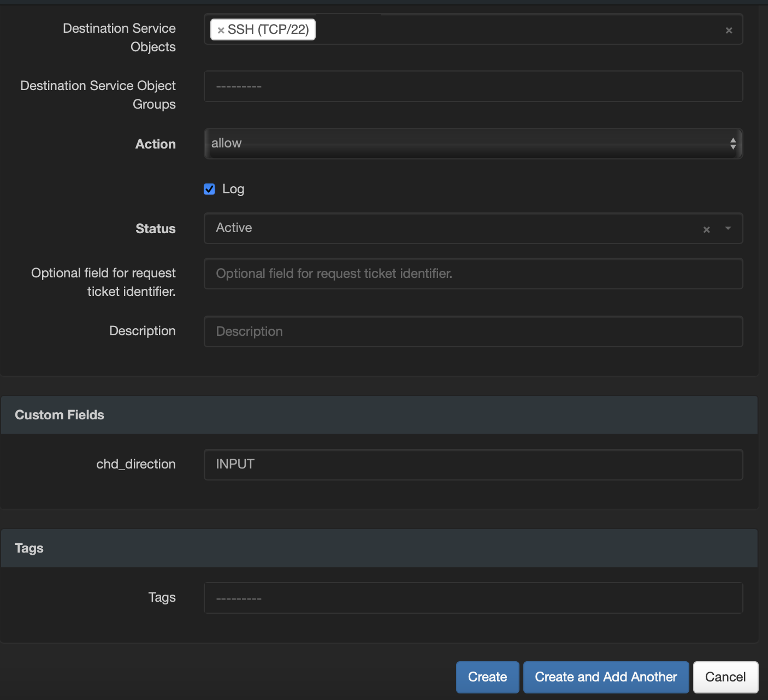
Task: Cancel the rule creation
Action: 725,677
